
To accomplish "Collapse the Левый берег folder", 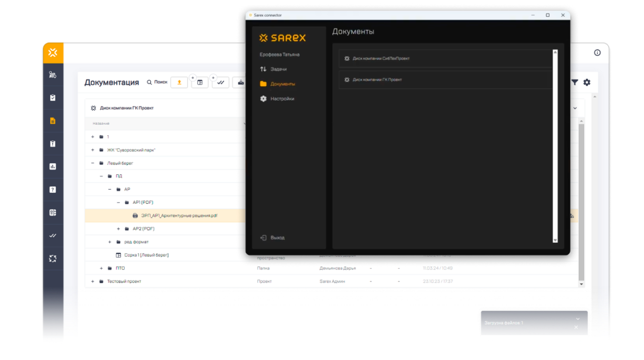I will (93, 163).
